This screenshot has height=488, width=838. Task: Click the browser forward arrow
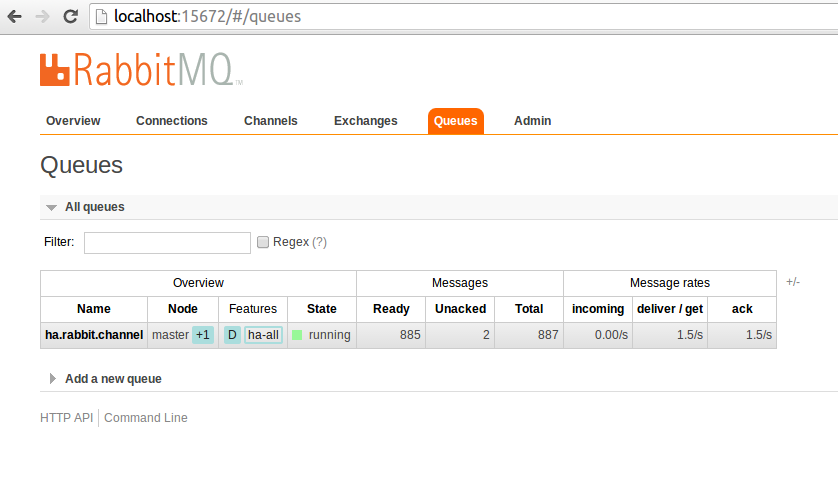pyautogui.click(x=42, y=17)
